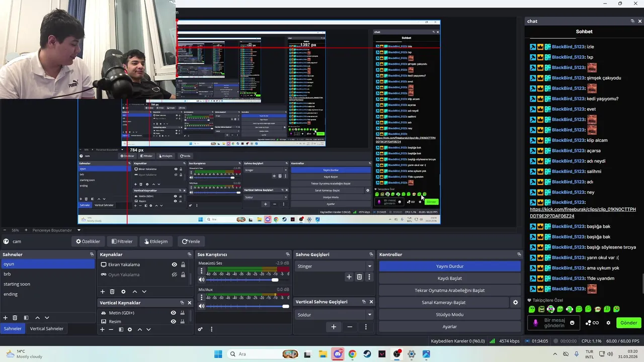Click Tekrar Oynatma Arabelleğini Başlat button
The image size is (644, 362).
[450, 290]
